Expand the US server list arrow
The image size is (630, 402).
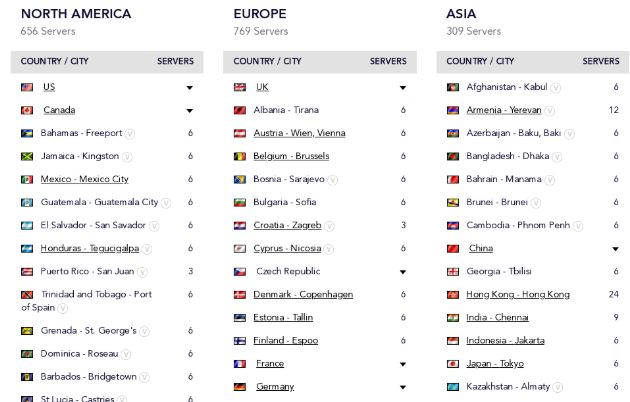click(x=190, y=88)
